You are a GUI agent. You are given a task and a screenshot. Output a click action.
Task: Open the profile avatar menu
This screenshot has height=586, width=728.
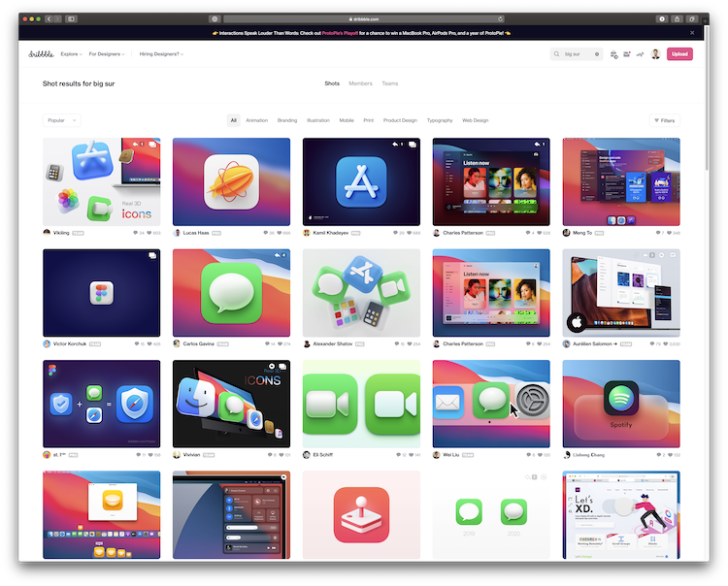pyautogui.click(x=655, y=54)
